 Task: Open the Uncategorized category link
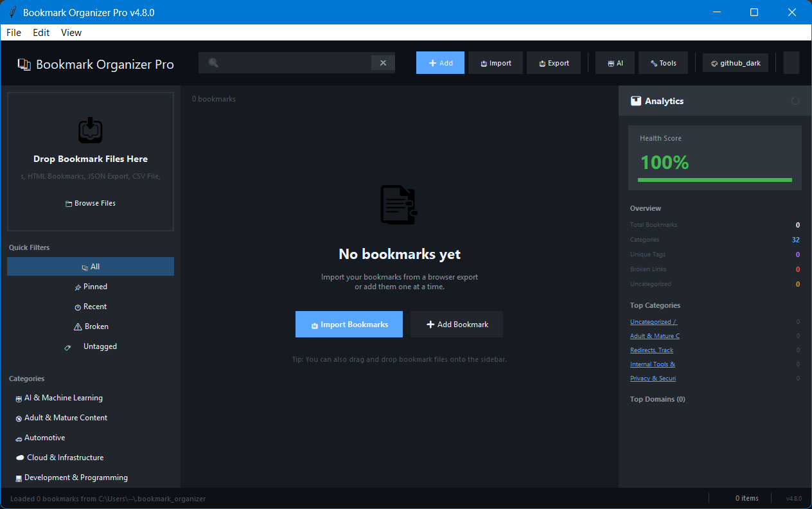click(x=653, y=321)
